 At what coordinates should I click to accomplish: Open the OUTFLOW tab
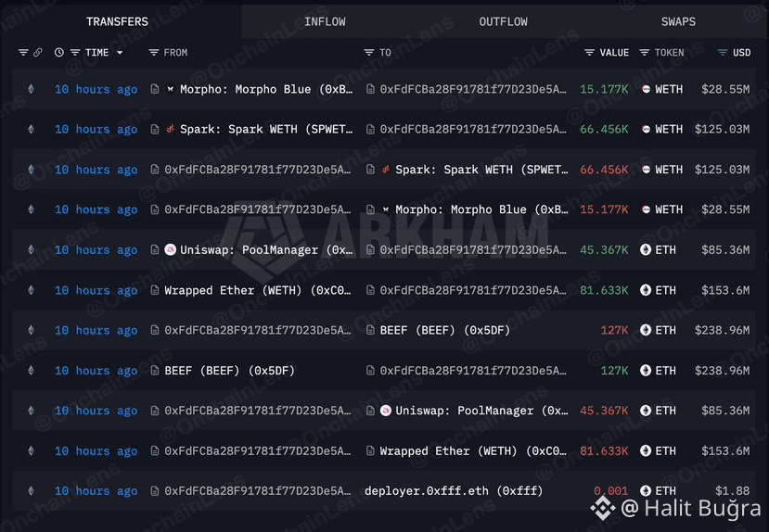pos(503,21)
